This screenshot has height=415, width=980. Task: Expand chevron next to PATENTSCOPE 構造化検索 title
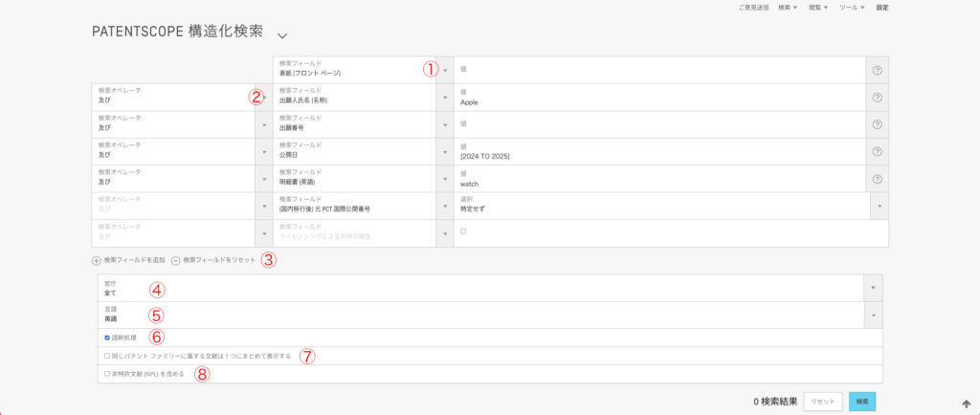(282, 35)
